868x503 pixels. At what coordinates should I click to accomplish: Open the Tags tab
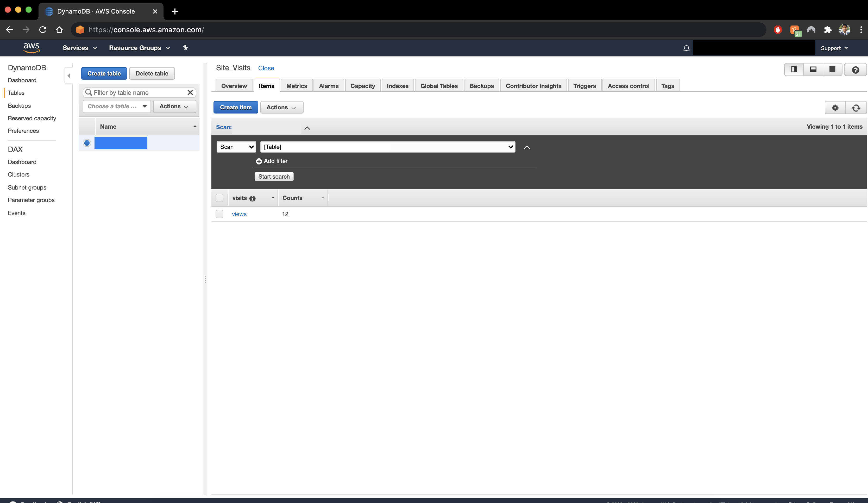(x=668, y=86)
